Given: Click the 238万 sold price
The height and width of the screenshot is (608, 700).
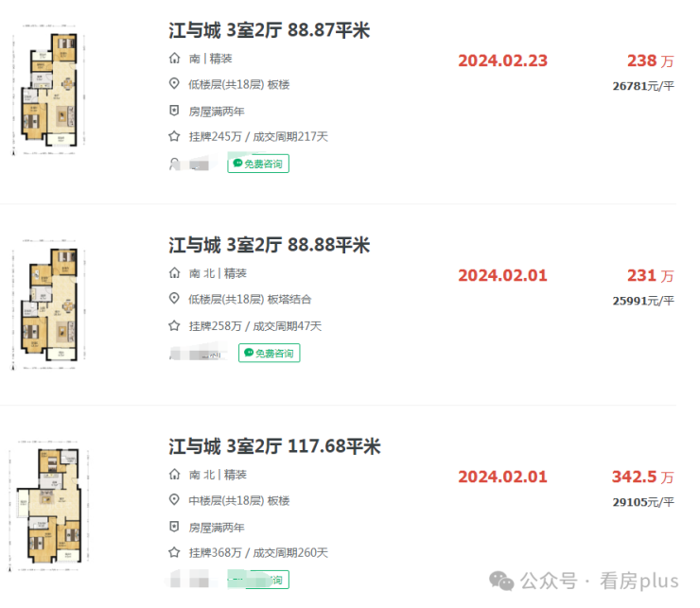Looking at the screenshot, I should click(x=650, y=61).
